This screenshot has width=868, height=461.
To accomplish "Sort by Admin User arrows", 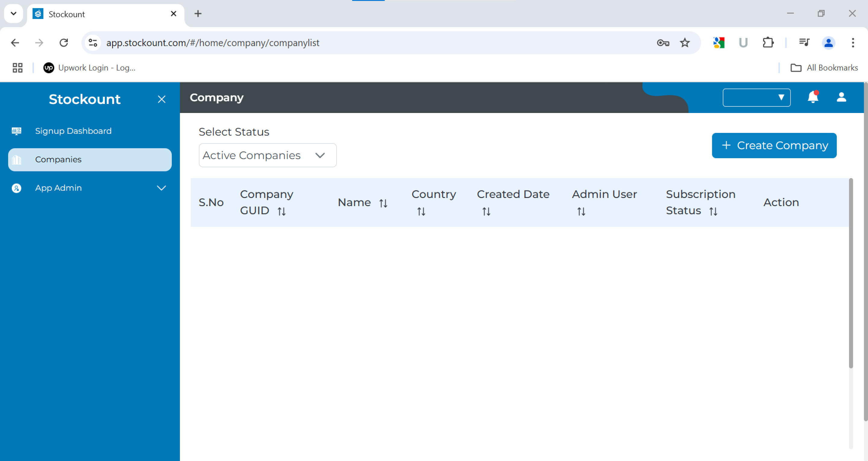I will pos(581,212).
